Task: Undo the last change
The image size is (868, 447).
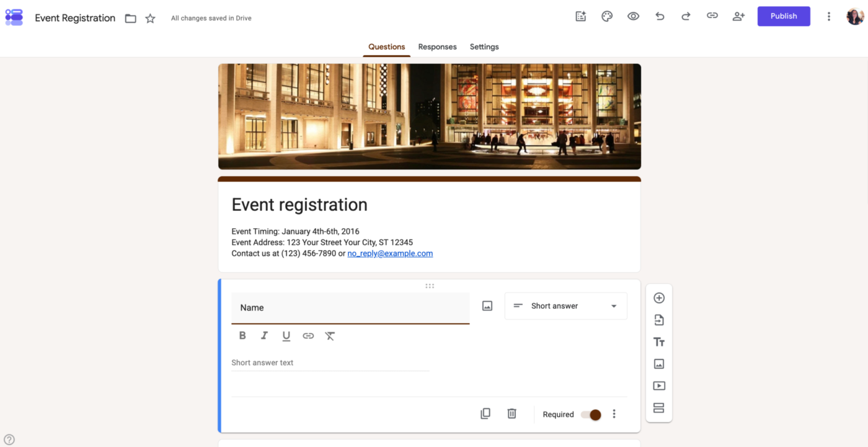Action: pos(660,17)
